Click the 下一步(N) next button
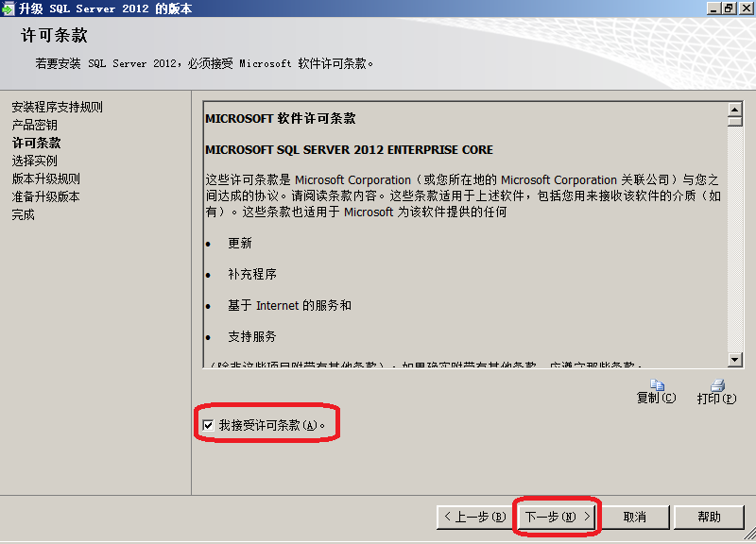This screenshot has height=544, width=756. coord(557,517)
